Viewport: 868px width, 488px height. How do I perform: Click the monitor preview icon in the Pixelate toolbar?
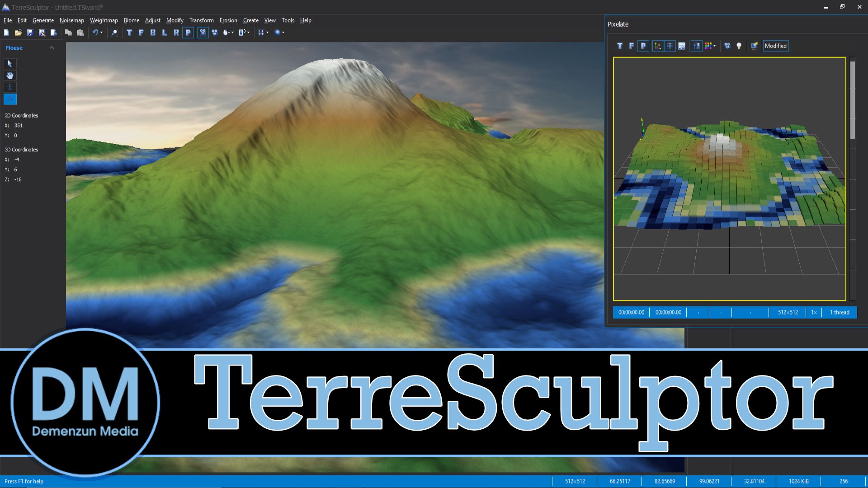tap(754, 46)
